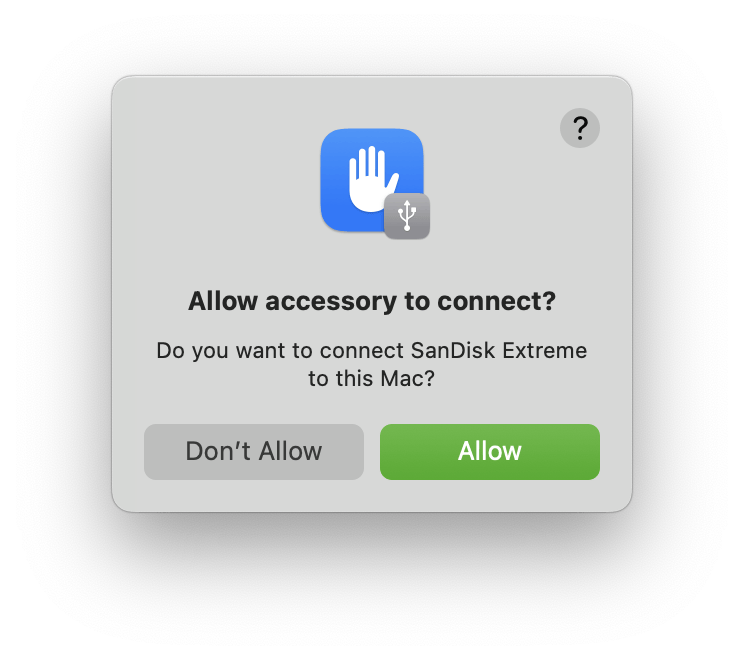
Task: Show help for this accessory prompt
Action: coord(580,128)
